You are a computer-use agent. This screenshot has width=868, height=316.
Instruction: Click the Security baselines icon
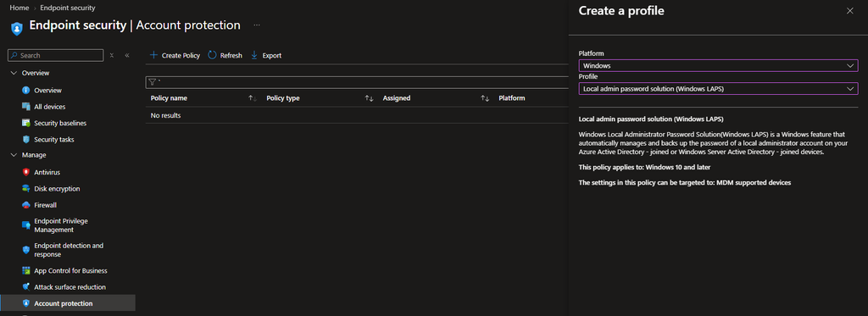point(25,123)
